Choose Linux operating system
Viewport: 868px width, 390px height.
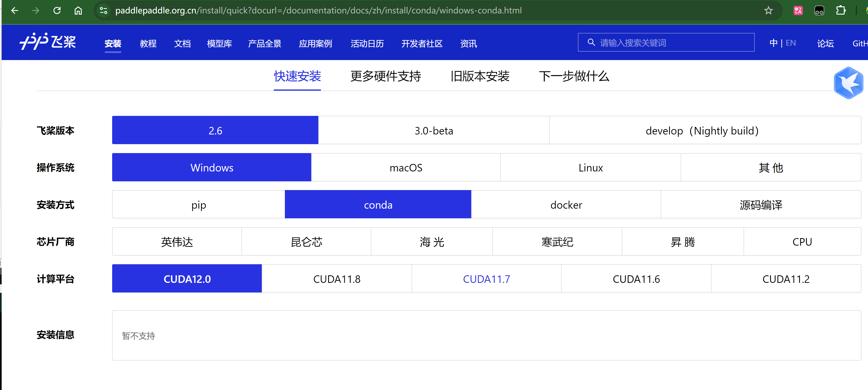(591, 167)
